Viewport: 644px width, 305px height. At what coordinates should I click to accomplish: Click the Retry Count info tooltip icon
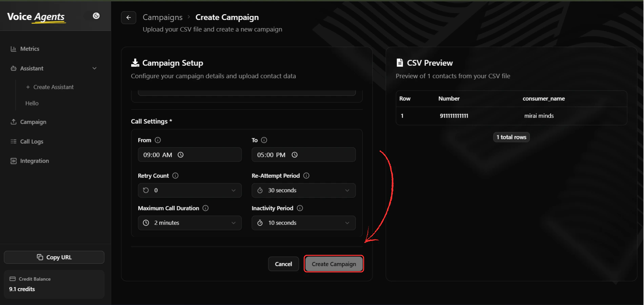point(175,176)
